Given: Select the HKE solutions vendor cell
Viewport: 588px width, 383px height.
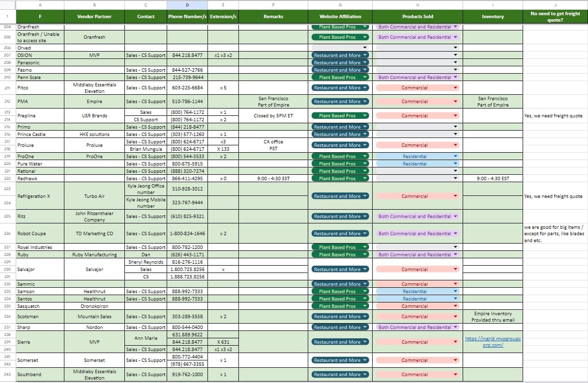Looking at the screenshot, I should 94,134.
